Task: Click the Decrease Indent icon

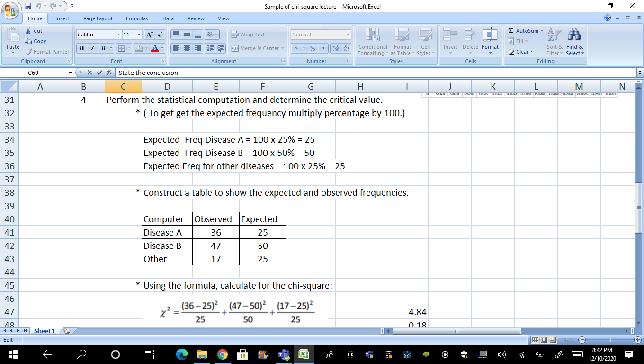Action: click(x=210, y=48)
